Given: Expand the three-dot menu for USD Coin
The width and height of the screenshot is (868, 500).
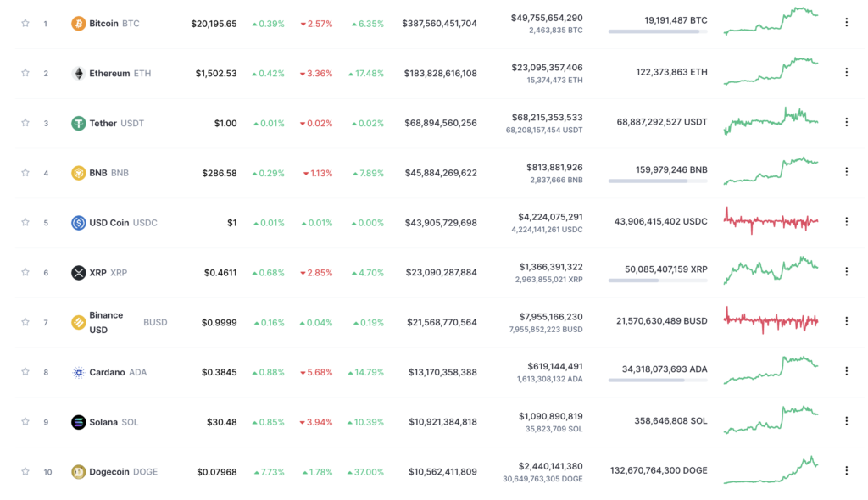Looking at the screenshot, I should click(846, 222).
